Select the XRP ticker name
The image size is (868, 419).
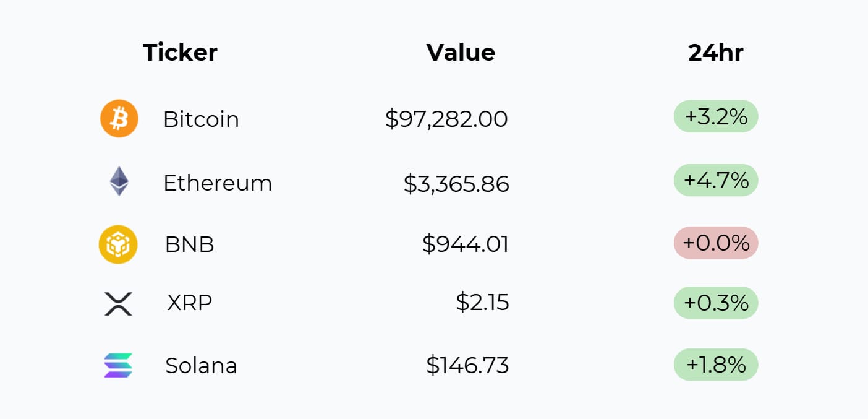pos(189,303)
